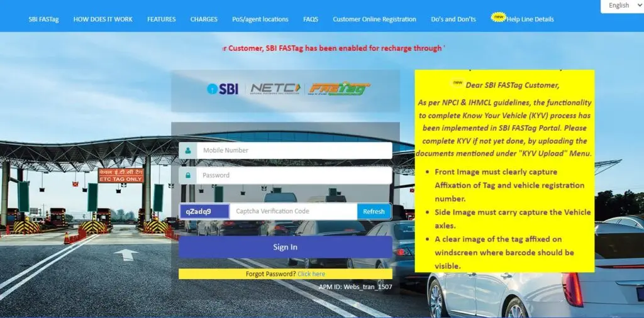Click the Captcha Verification Code field

click(x=293, y=211)
